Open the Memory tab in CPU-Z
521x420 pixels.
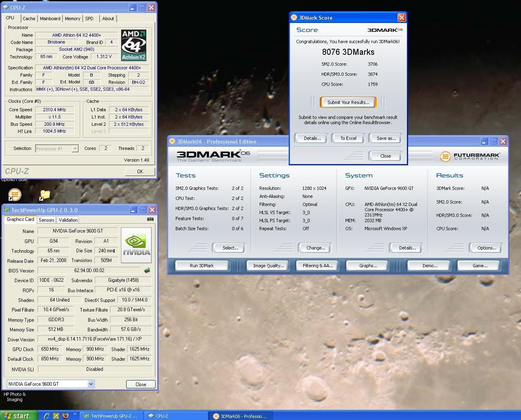tap(73, 19)
